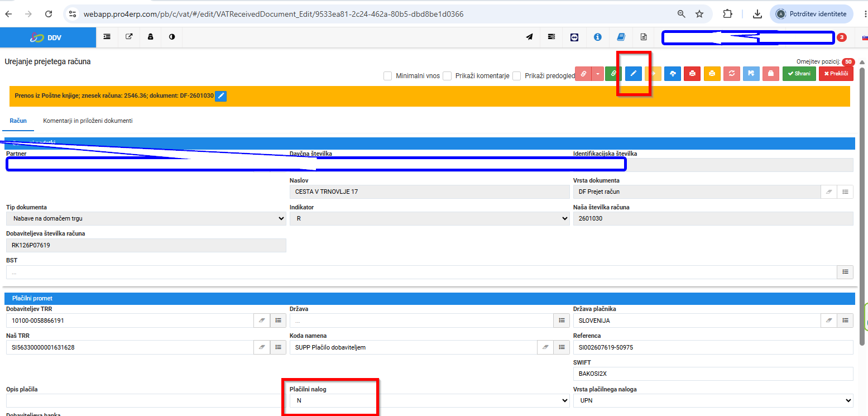Launch TeamViewer remote support icon
868x416 pixels.
(x=575, y=37)
